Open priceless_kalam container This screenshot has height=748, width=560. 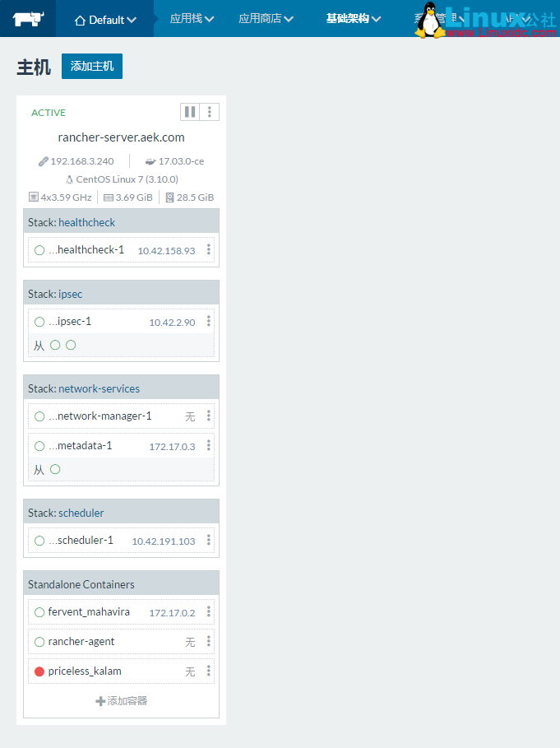[x=85, y=671]
